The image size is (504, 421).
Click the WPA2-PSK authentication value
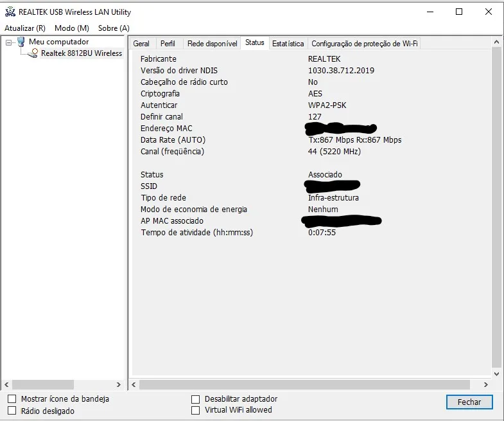[327, 105]
